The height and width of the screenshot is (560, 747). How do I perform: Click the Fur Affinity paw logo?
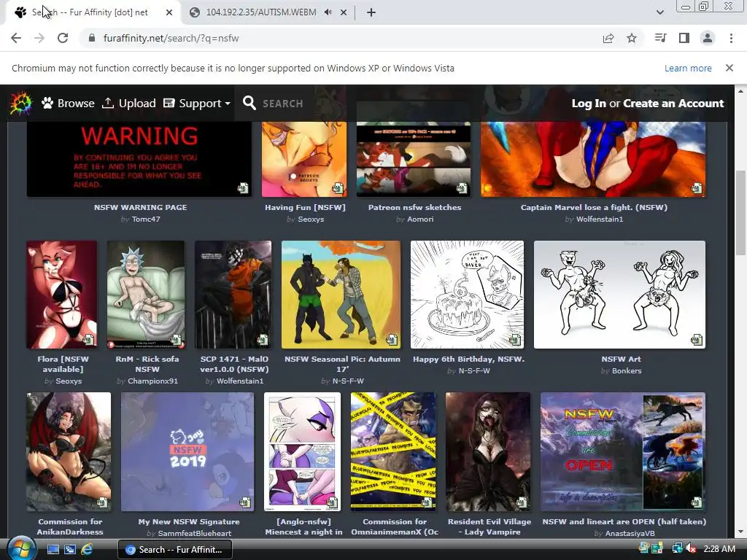pos(21,104)
